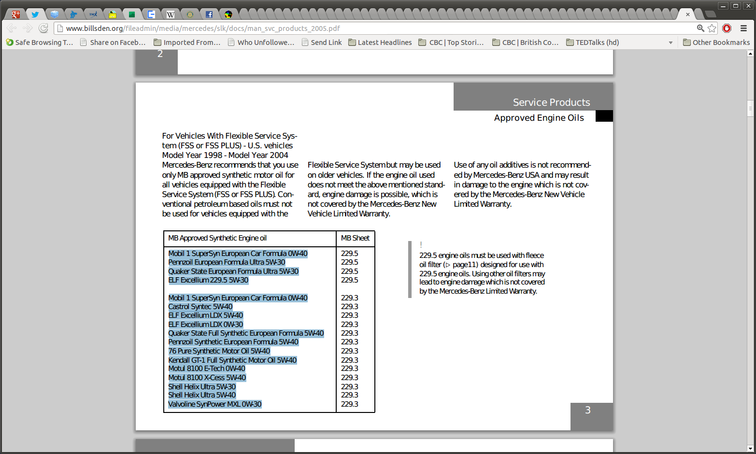
Task: Switch to the Wikipedia pinned tab
Action: [170, 14]
